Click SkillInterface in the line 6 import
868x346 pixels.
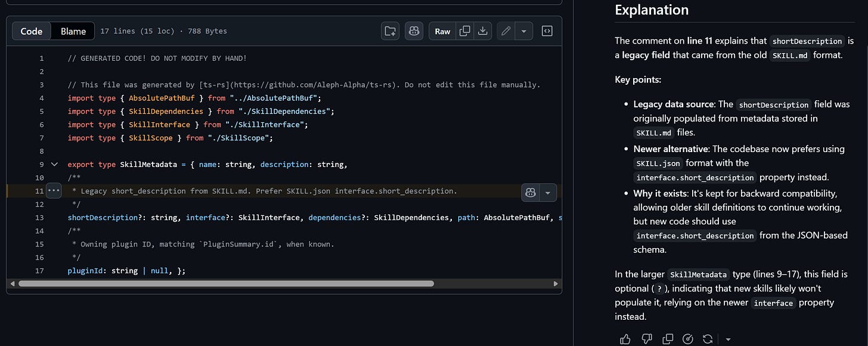click(159, 124)
